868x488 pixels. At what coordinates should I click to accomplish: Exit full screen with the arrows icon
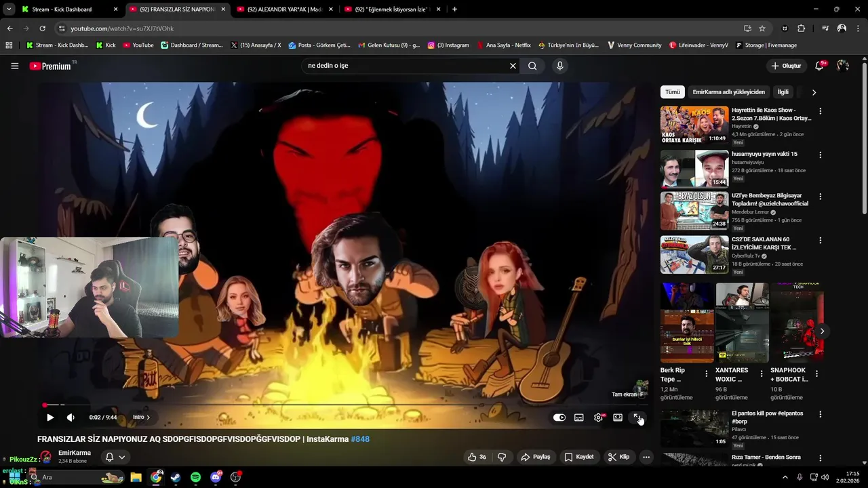click(637, 418)
